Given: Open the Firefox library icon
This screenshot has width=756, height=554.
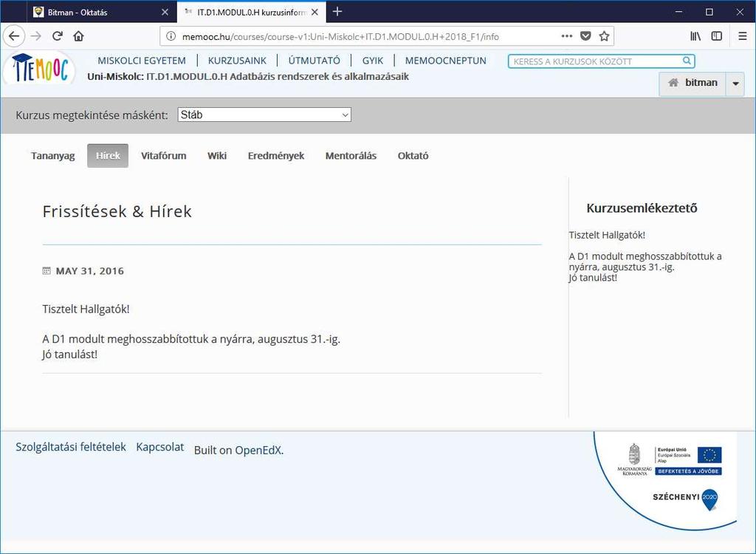Looking at the screenshot, I should tap(695, 36).
